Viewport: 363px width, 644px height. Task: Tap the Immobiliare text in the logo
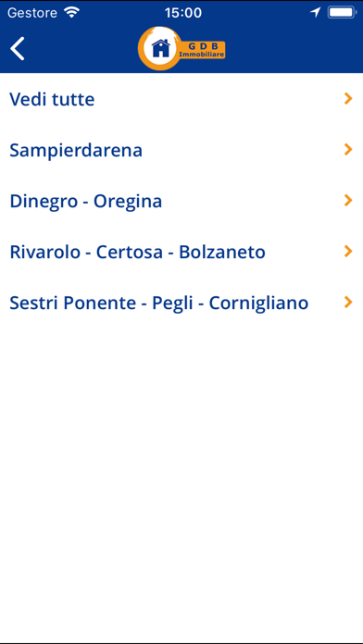201,55
